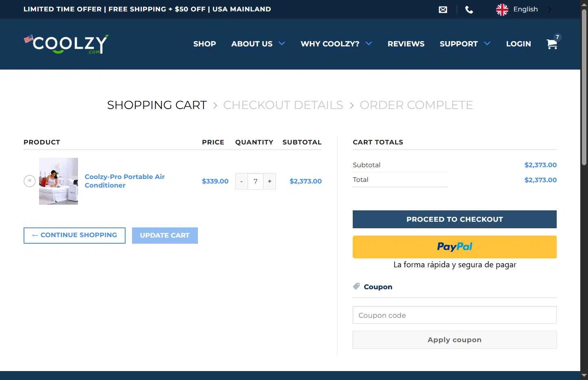Open Coolzy-Pro Portable Air Conditioner link
Viewport: 588px width, 380px height.
pos(125,181)
